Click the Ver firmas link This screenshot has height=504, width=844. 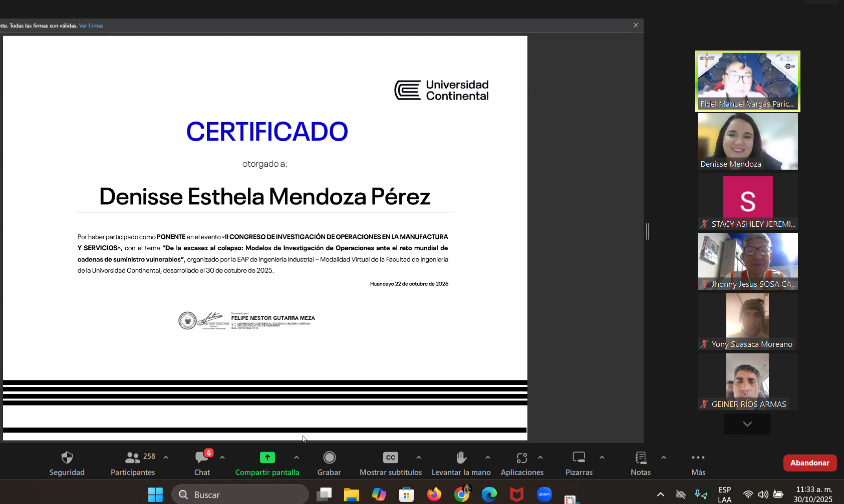click(x=91, y=26)
